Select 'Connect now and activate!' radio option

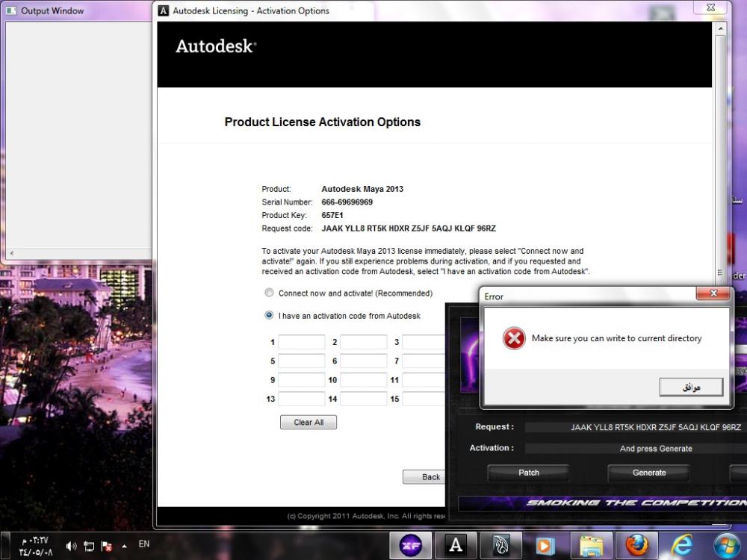click(269, 293)
